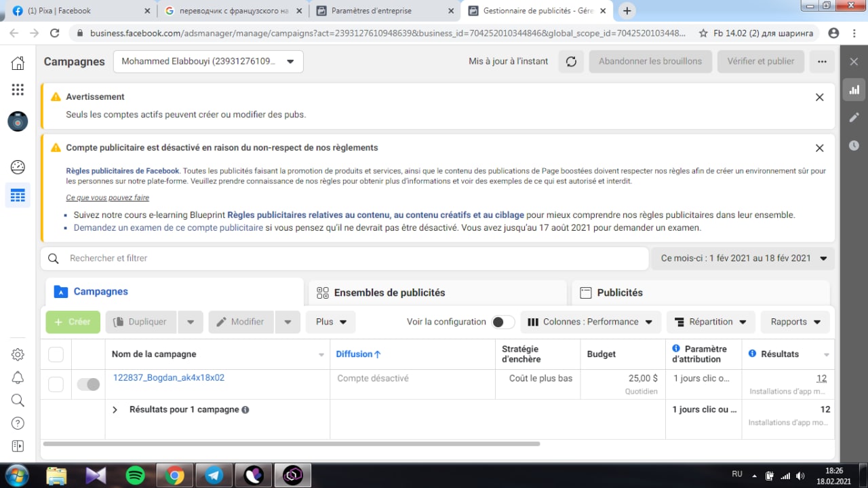This screenshot has width=868, height=488.
Task: Open Spotify from the taskbar
Action: pos(136,475)
